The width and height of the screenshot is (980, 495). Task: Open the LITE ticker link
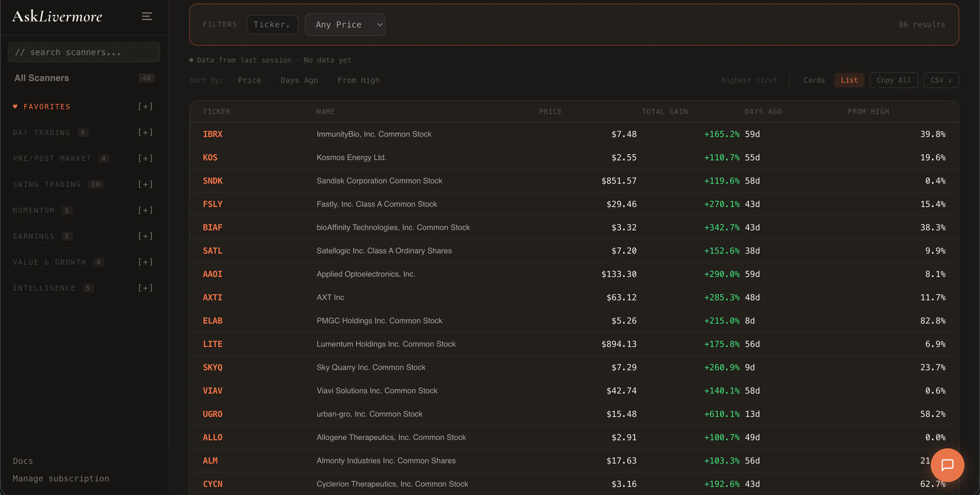(x=213, y=344)
